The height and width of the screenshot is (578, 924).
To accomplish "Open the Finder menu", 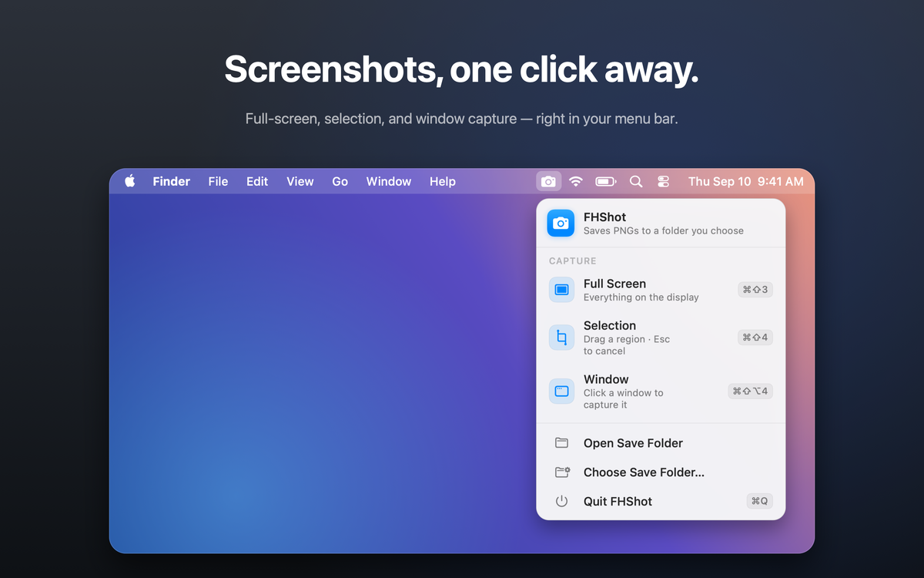I will (x=171, y=181).
